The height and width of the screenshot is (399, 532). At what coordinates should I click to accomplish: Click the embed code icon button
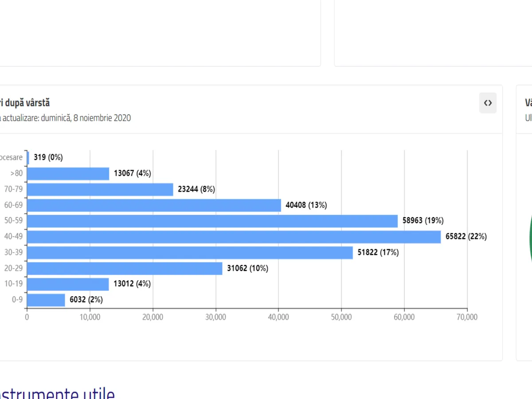[488, 103]
